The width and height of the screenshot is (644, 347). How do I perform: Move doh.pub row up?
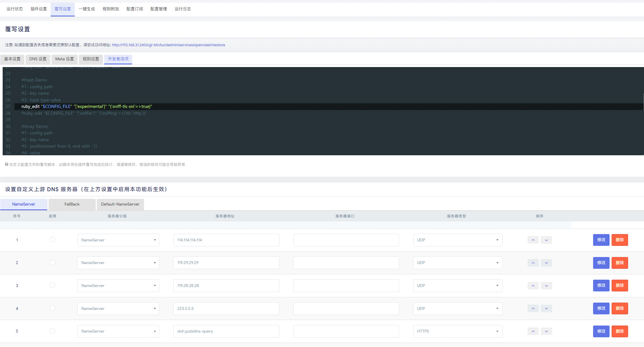533,331
